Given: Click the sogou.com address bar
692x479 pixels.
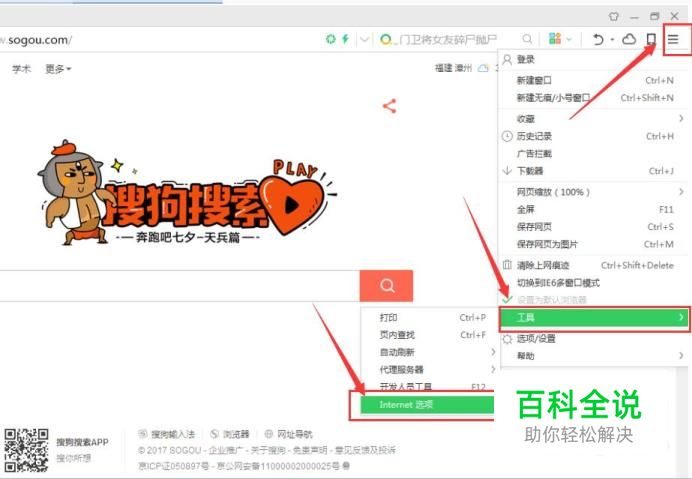Looking at the screenshot, I should click(161, 40).
